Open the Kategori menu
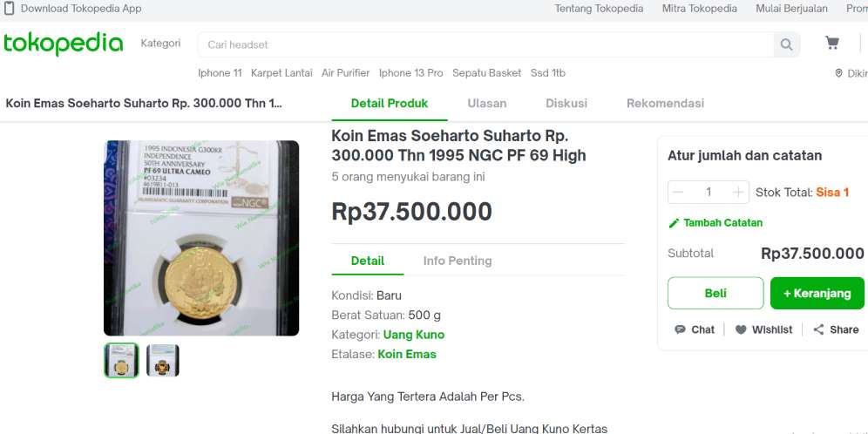 click(160, 44)
